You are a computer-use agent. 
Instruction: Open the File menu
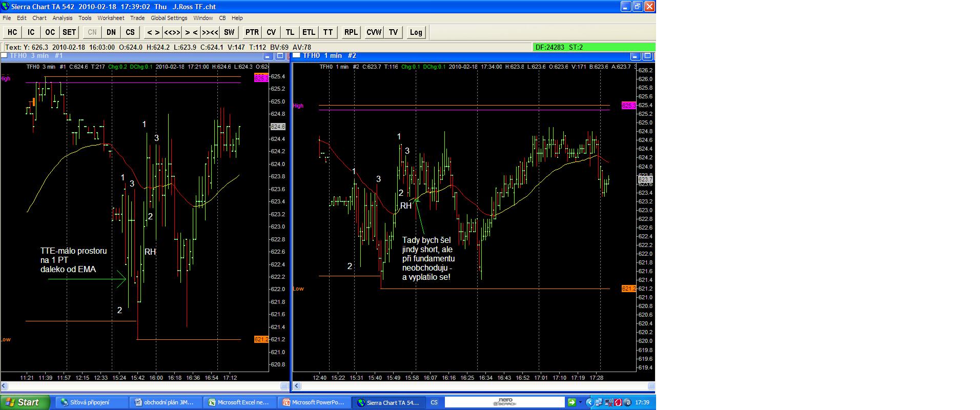(x=7, y=18)
